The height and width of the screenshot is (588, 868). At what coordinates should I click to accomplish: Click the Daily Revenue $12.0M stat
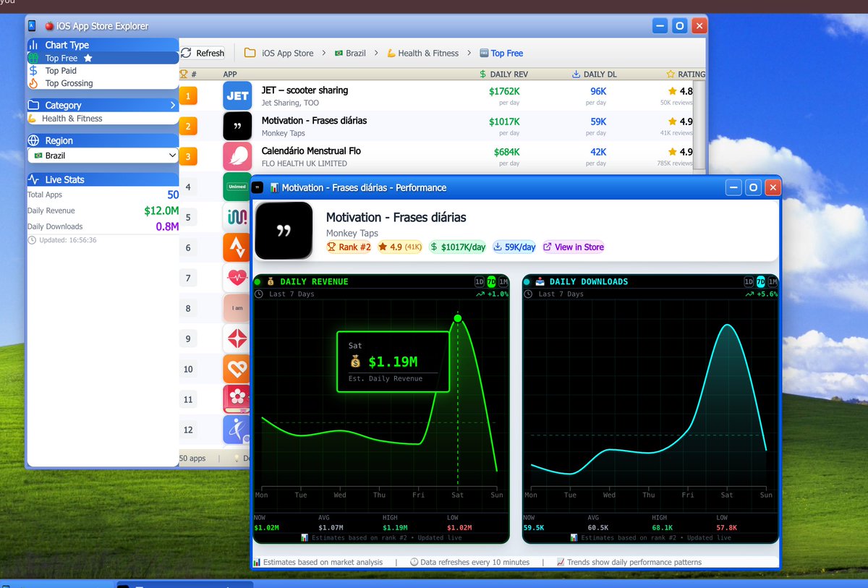click(161, 210)
